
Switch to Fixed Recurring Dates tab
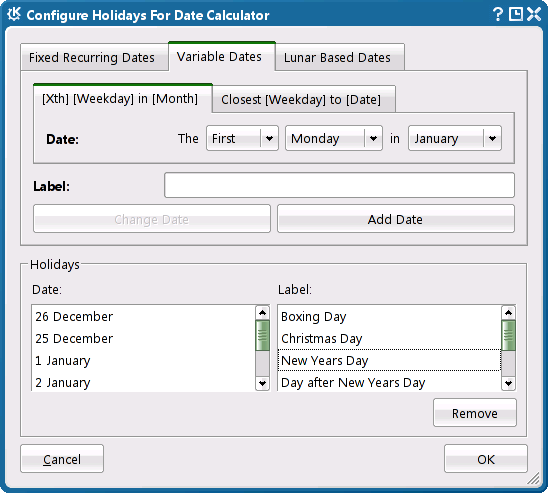(x=92, y=57)
